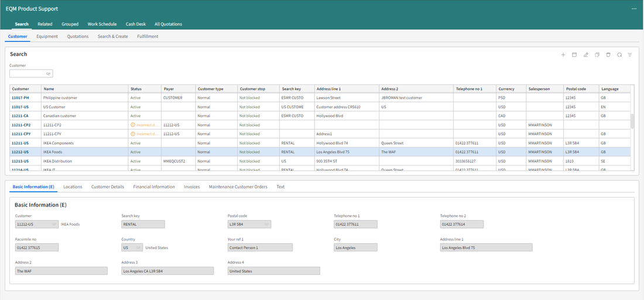Sort by the Salesperson column header
The image size is (644, 300).
point(544,89)
